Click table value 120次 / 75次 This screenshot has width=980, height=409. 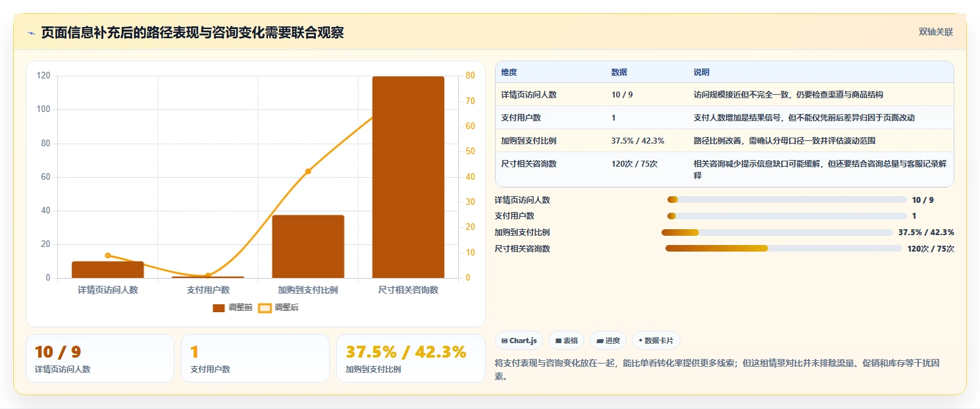pos(634,164)
